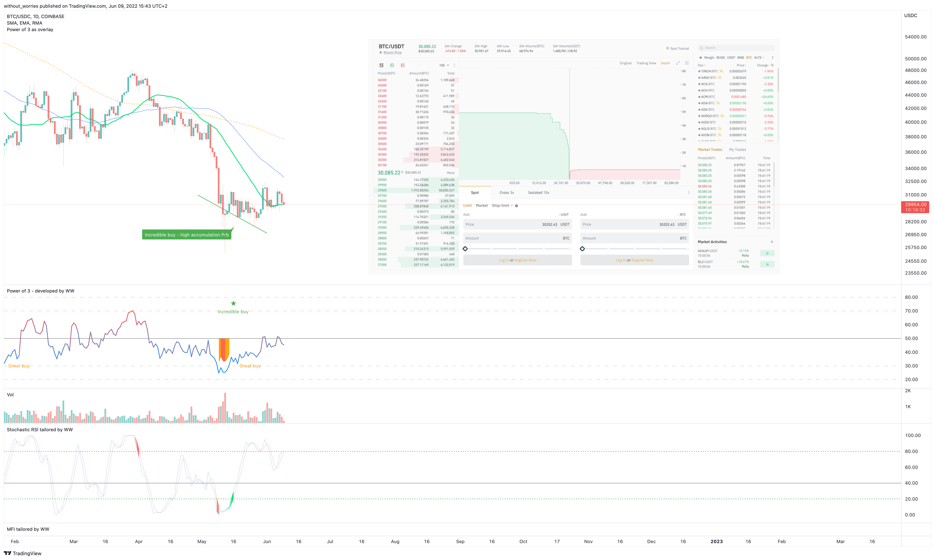Click the green trade icon for BLZ/USDT
The image size is (935, 560).
767,264
